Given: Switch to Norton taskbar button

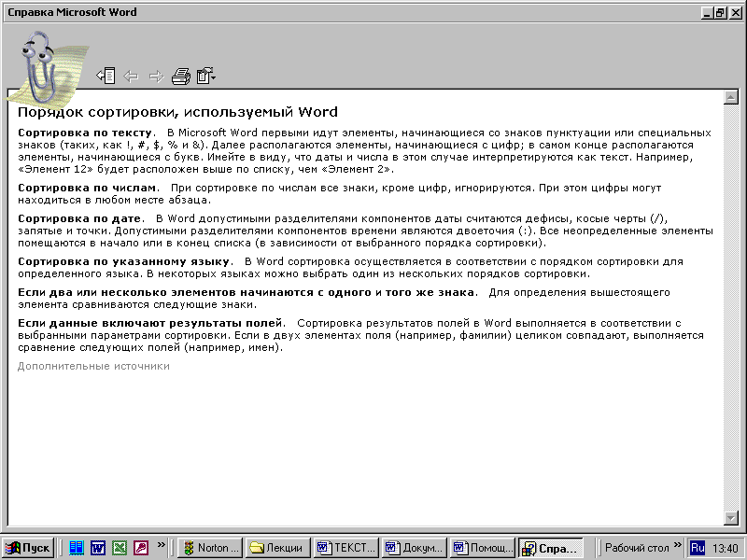Looking at the screenshot, I should click(x=210, y=548).
